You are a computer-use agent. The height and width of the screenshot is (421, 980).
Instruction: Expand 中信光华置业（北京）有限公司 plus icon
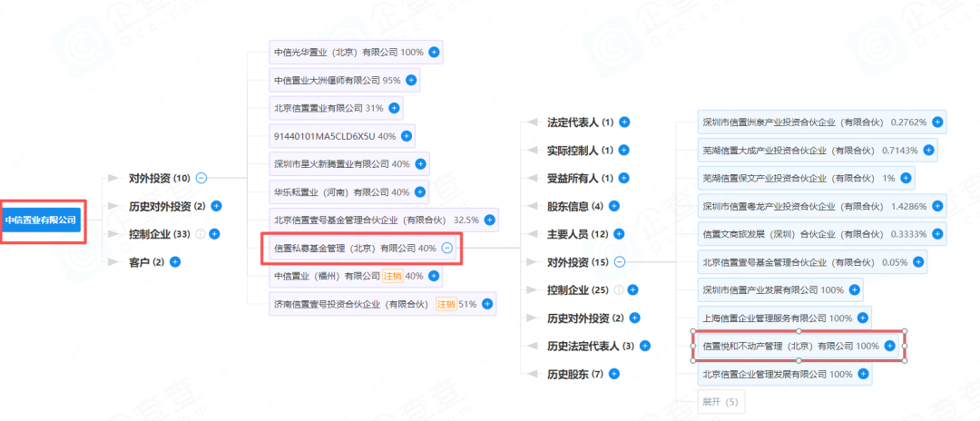click(x=435, y=53)
